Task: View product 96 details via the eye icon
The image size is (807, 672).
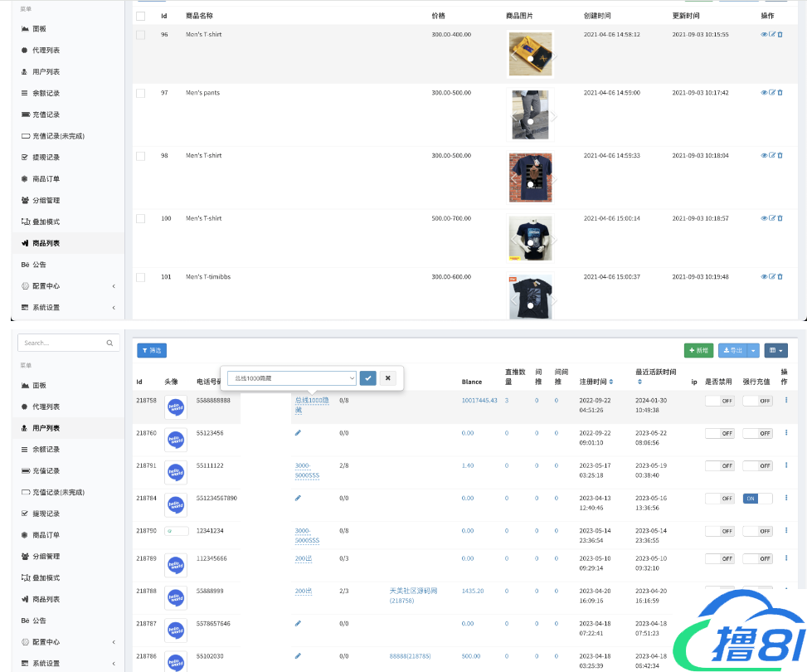Action: [764, 35]
